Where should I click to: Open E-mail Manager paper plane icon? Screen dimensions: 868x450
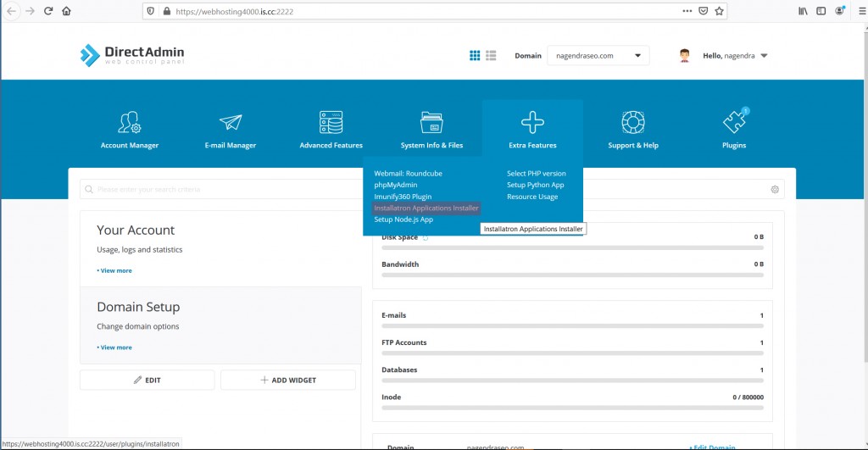(231, 122)
